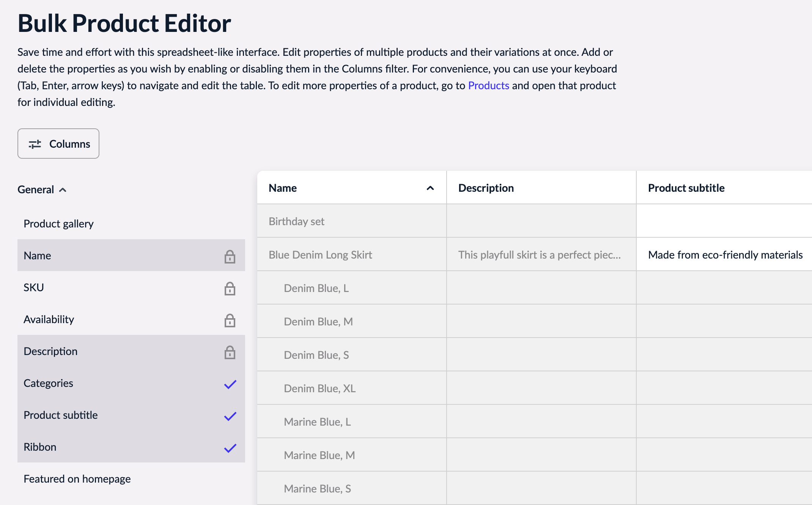Select the Description item in column list
The image size is (812, 505).
pyautogui.click(x=131, y=351)
